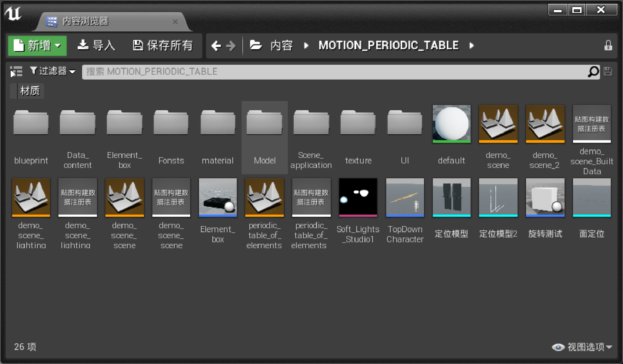Viewport: 623px width, 364px height.
Task: Open the UI folder
Action: coord(405,138)
